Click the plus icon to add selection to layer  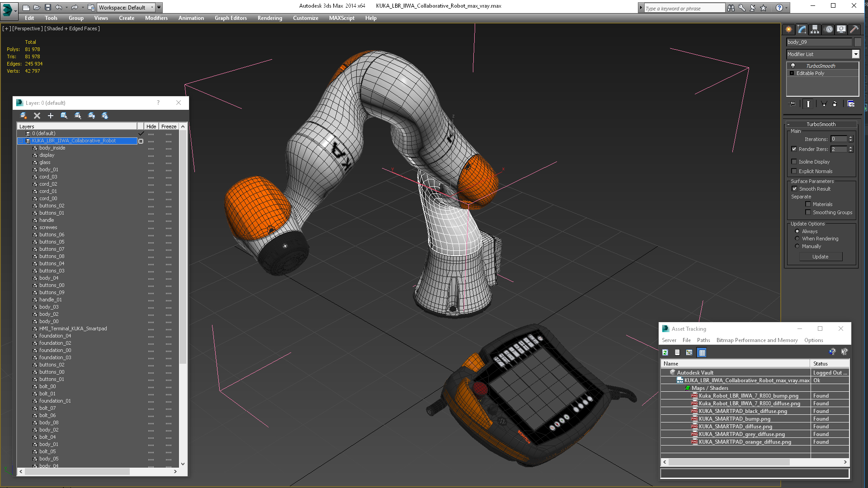click(x=51, y=116)
